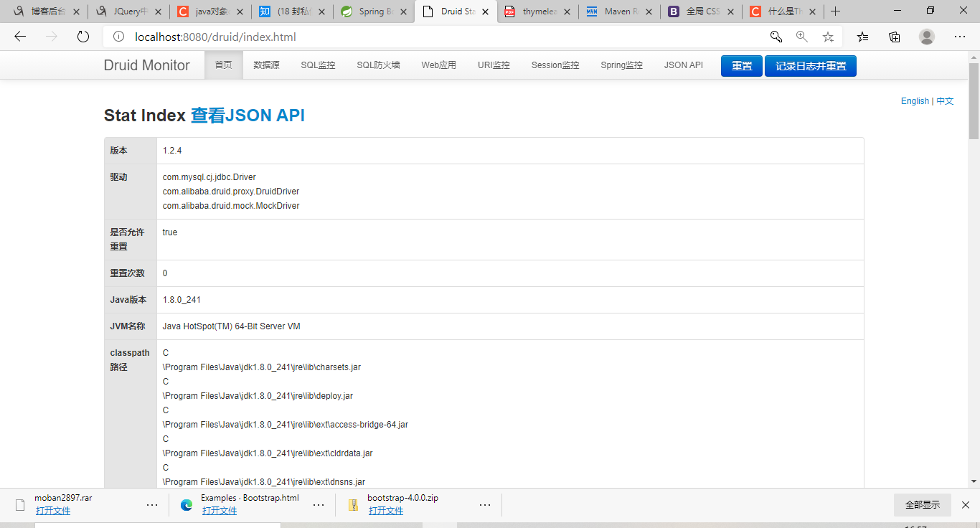The height and width of the screenshot is (528, 980).
Task: Open the Session监控 nav item
Action: 555,65
